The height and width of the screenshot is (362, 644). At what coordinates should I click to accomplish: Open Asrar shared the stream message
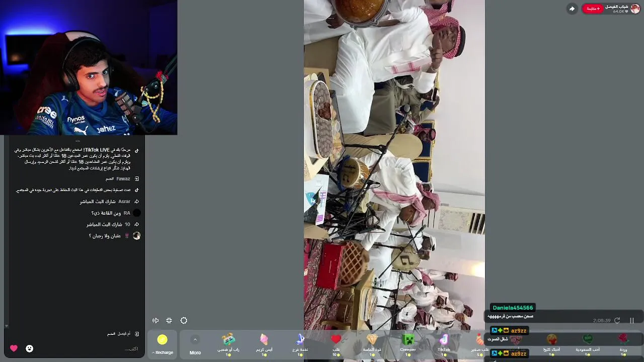[109, 202]
